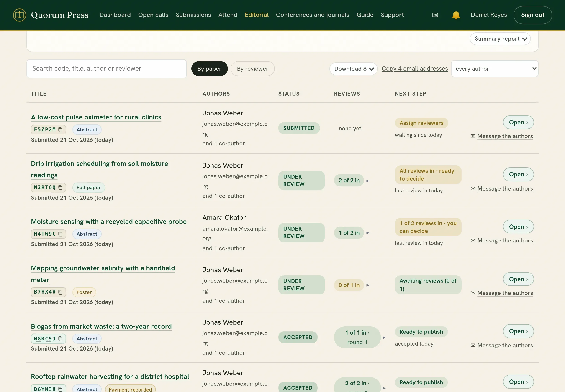Image resolution: width=565 pixels, height=392 pixels.
Task: Click the '1 of 1 in · round 1' pill
Action: click(357, 337)
